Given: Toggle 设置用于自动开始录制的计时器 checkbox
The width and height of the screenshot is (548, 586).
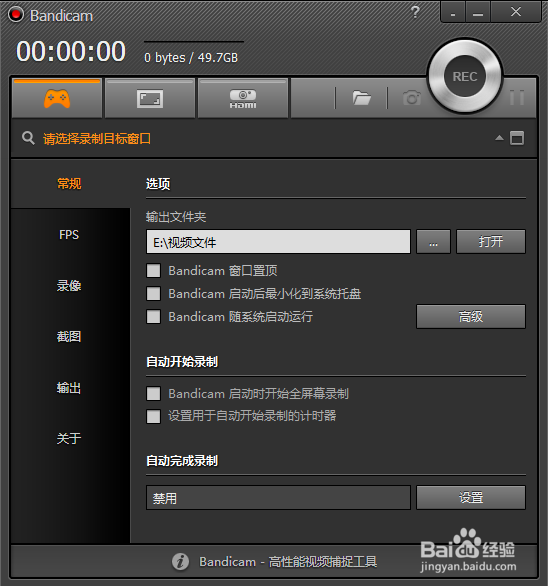Looking at the screenshot, I should point(153,416).
